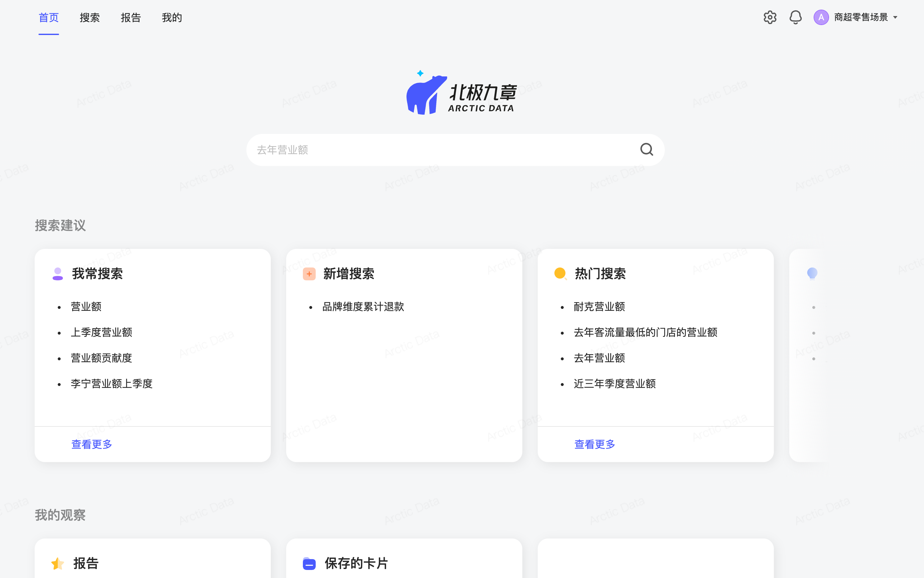Click the star icon beside 报告 card
This screenshot has width=924, height=578.
point(58,563)
